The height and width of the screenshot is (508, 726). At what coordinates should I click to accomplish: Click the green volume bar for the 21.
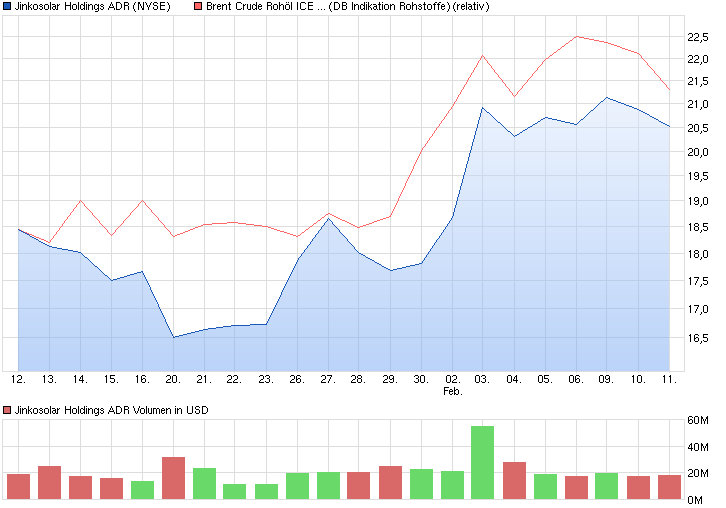point(204,484)
